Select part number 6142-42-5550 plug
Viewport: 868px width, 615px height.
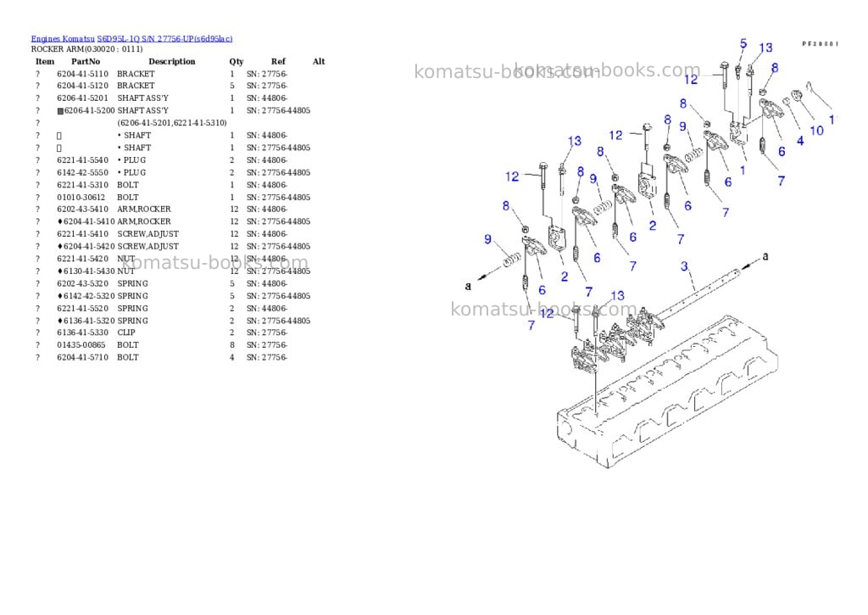tap(82, 173)
